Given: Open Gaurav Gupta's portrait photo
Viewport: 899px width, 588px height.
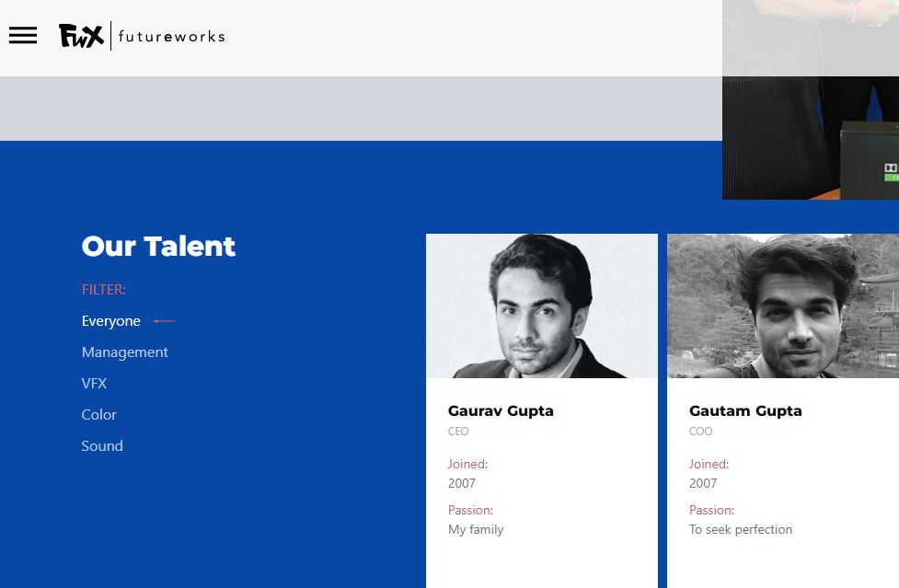Looking at the screenshot, I should point(542,306).
